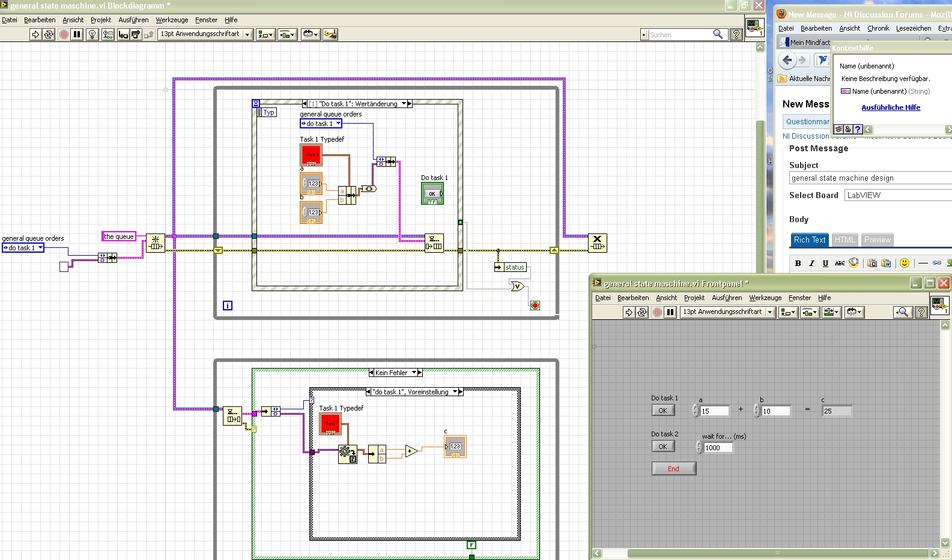
Task: Open context help question mark in block diagram
Action: pos(736,35)
